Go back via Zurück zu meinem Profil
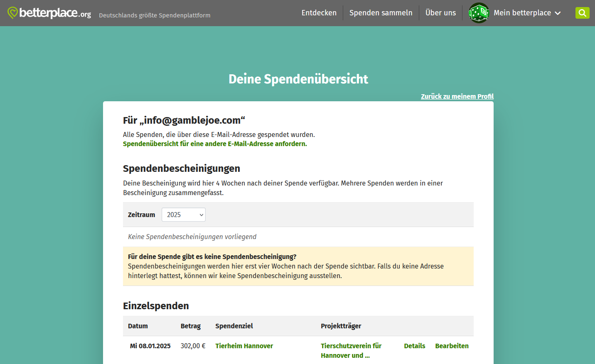Image resolution: width=595 pixels, height=364 pixels. pyautogui.click(x=457, y=96)
